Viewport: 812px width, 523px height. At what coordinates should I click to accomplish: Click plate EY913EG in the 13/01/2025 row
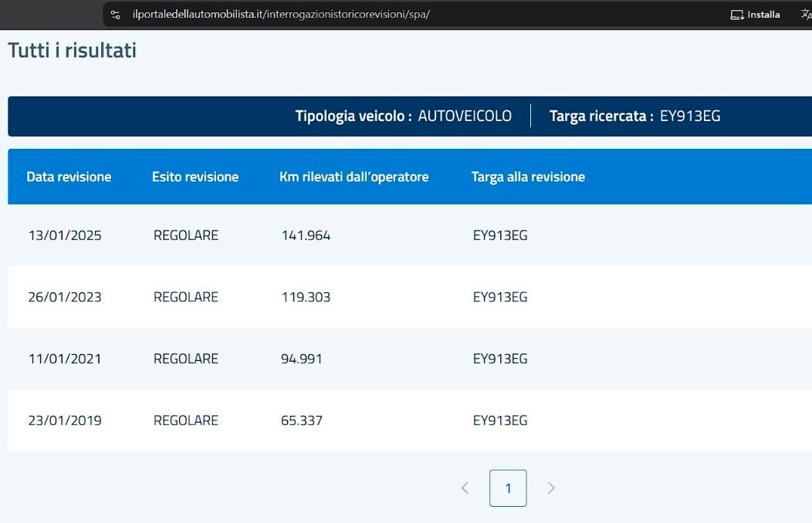[x=500, y=235]
